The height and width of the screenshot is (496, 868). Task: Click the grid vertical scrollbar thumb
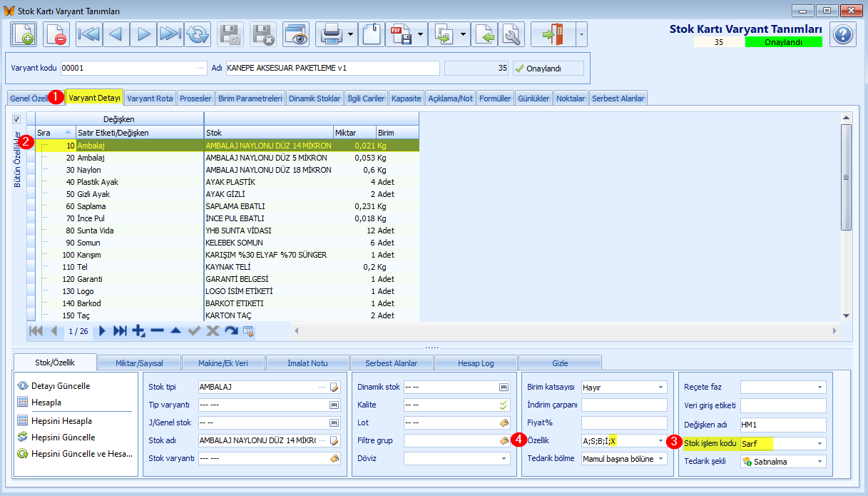click(x=846, y=177)
